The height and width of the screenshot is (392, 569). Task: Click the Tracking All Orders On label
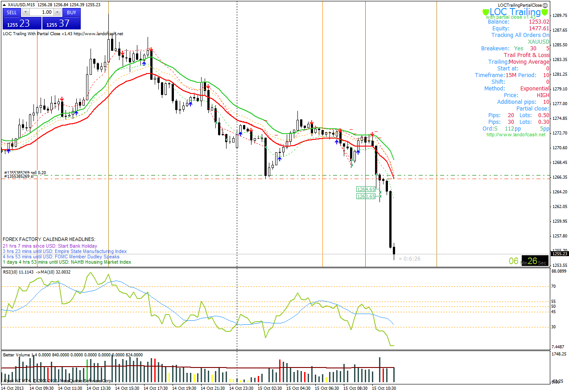[520, 35]
